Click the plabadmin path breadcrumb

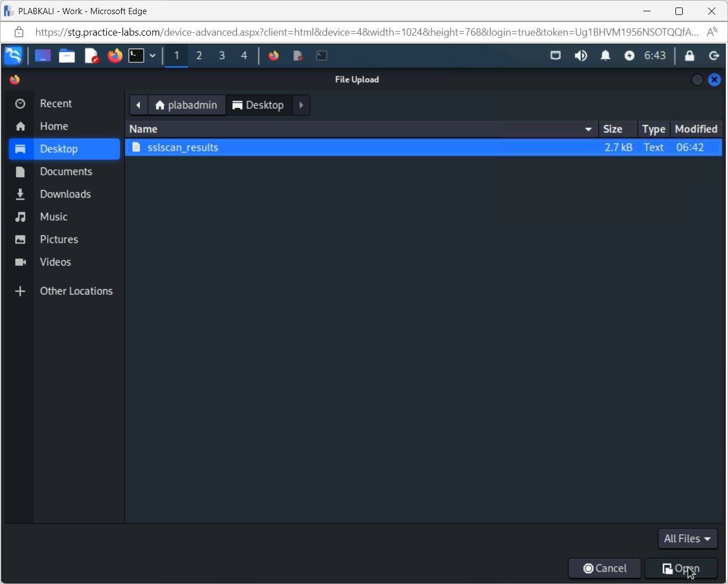point(186,105)
